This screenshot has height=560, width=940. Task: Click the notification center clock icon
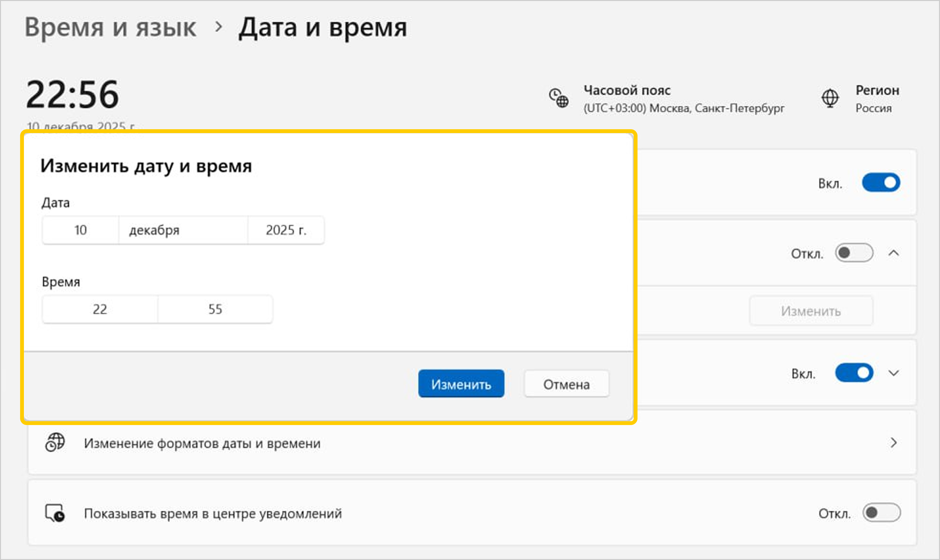point(55,513)
